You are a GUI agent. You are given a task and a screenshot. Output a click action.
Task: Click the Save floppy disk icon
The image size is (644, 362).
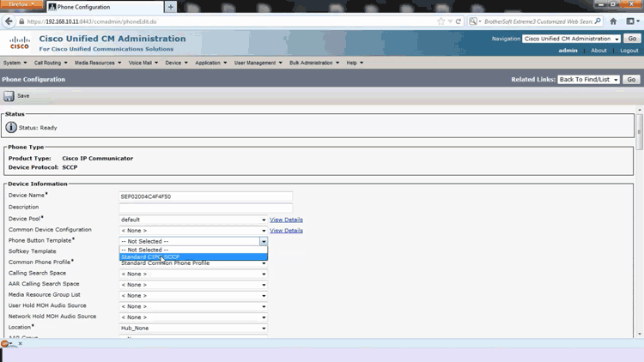pyautogui.click(x=9, y=96)
